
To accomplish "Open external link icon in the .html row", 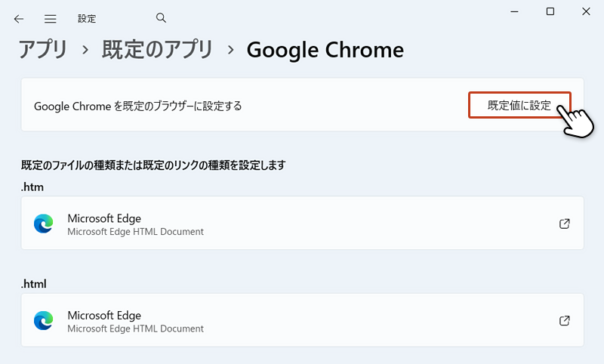I will tap(564, 320).
